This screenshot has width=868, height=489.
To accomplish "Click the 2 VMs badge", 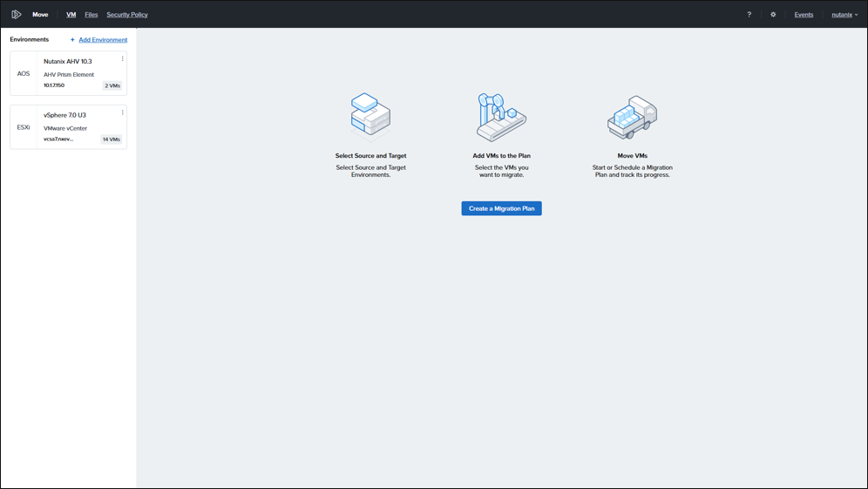I will [x=112, y=85].
